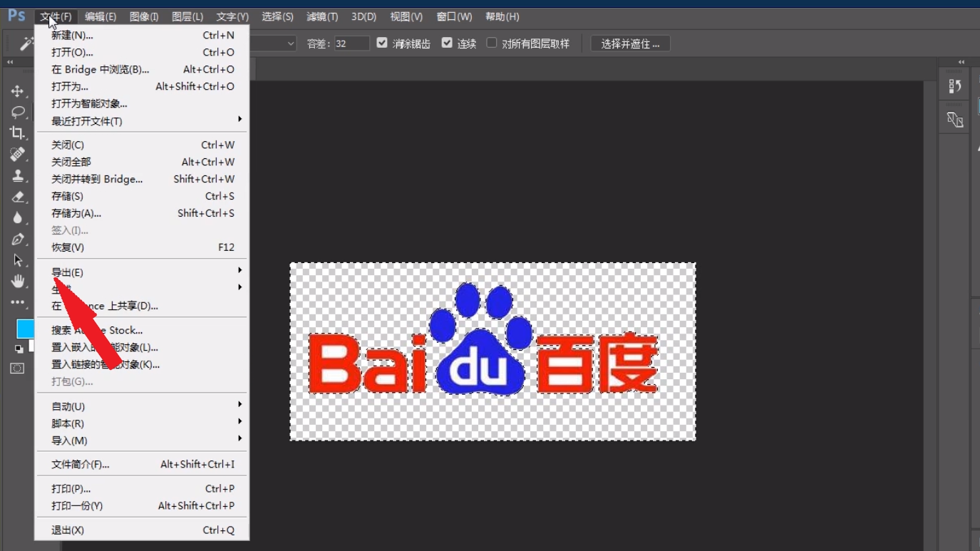Click the 选择并遮住 button
The height and width of the screenshot is (551, 980).
tap(630, 43)
